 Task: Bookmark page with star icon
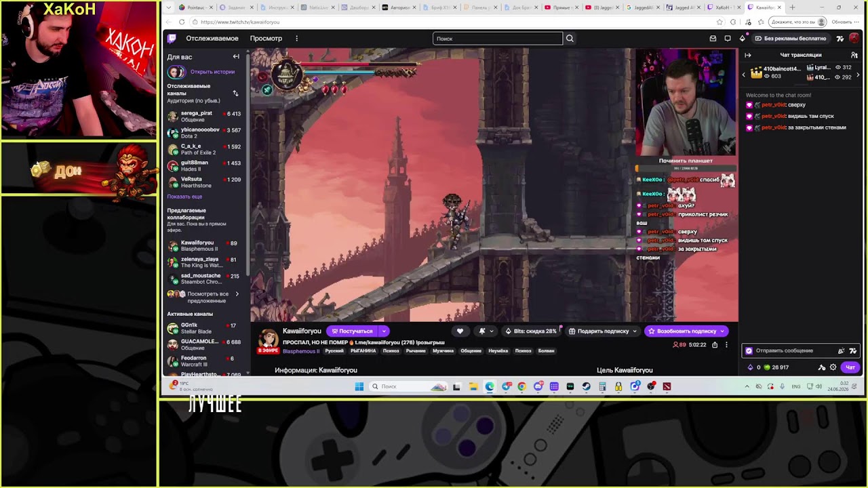coord(719,22)
